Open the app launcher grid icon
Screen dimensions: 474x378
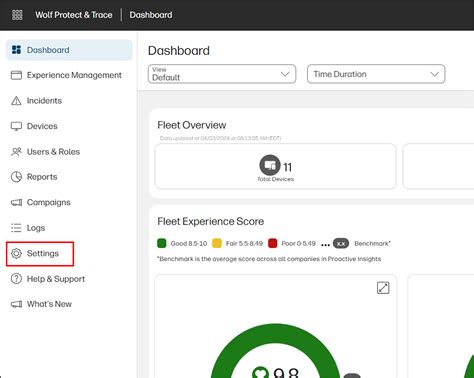[x=17, y=15]
